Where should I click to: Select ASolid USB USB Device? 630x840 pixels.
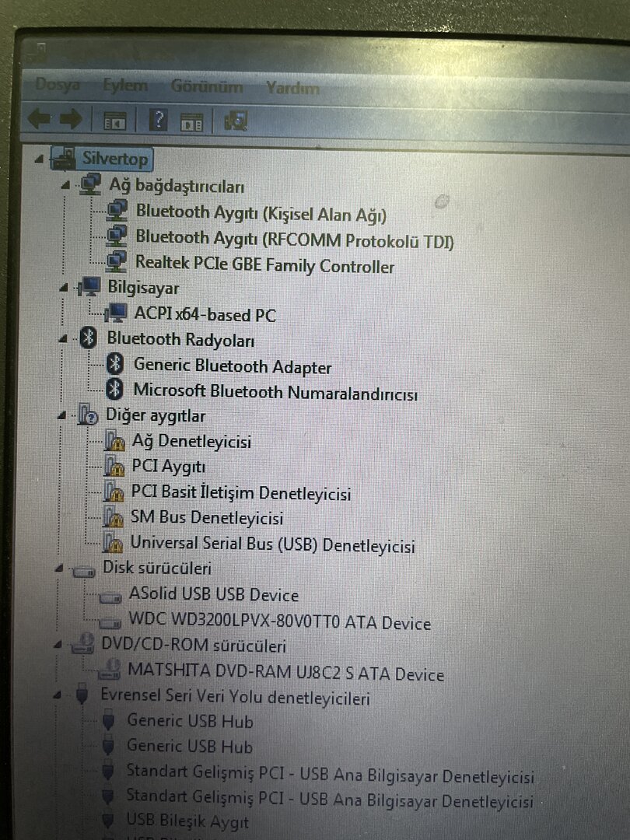(x=214, y=594)
